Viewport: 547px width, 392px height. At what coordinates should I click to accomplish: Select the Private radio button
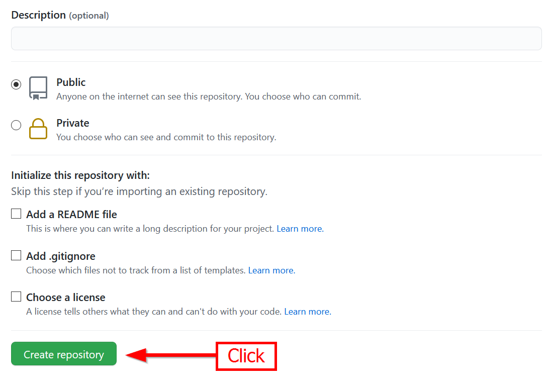click(x=16, y=125)
